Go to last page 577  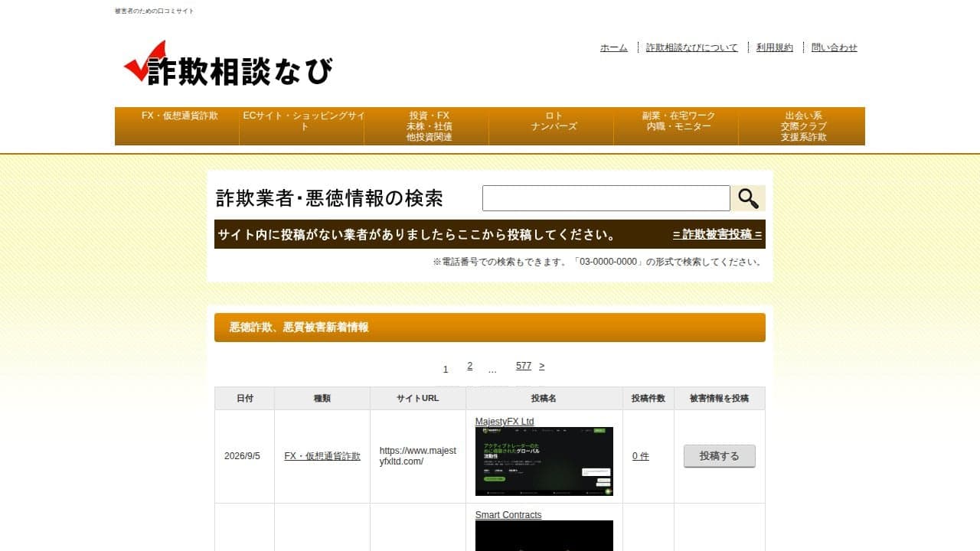524,366
